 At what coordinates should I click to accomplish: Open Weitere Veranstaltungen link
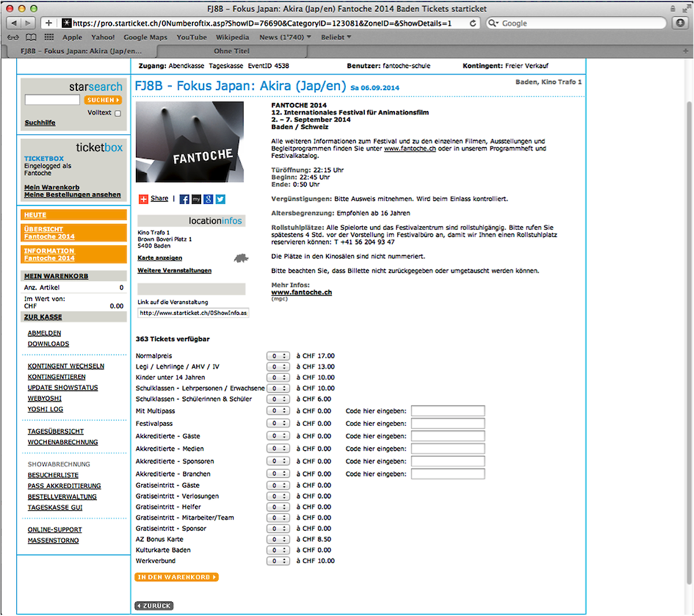(175, 271)
